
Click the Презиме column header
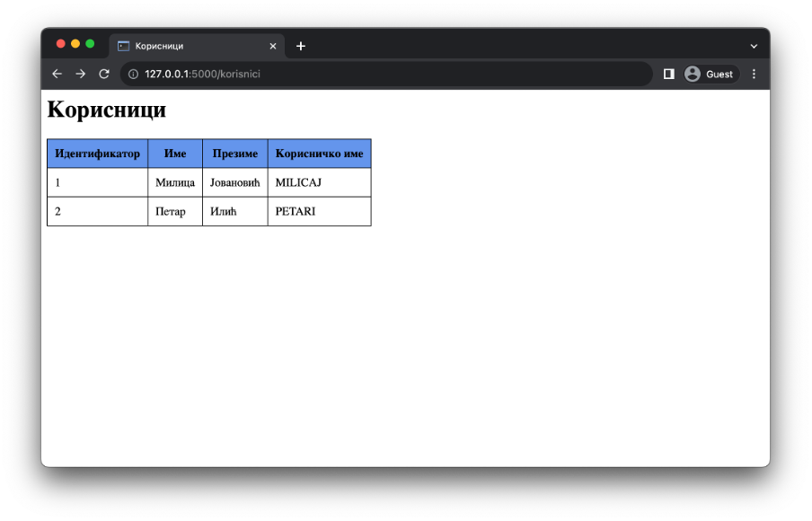coord(234,154)
